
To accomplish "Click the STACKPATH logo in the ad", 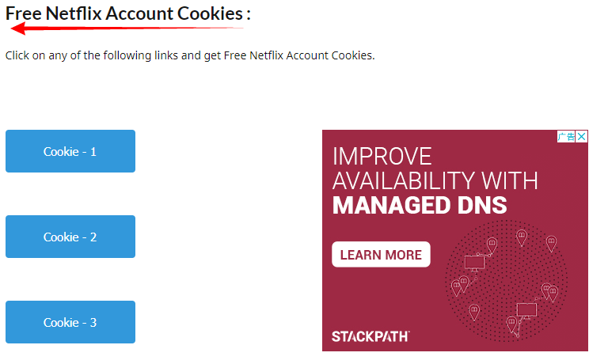I will click(370, 336).
